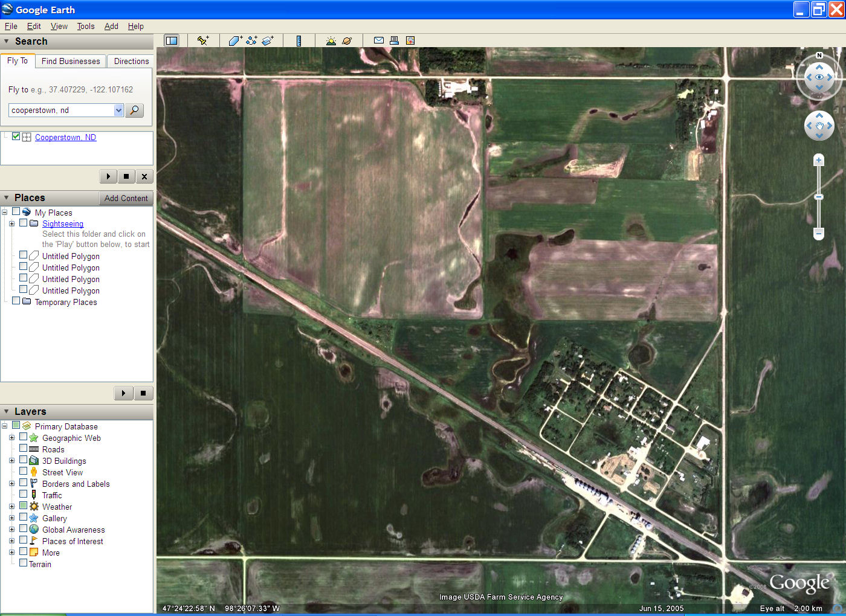Open the View in Google Maps toolbar icon
Viewport: 846px width, 616px height.
pos(410,40)
